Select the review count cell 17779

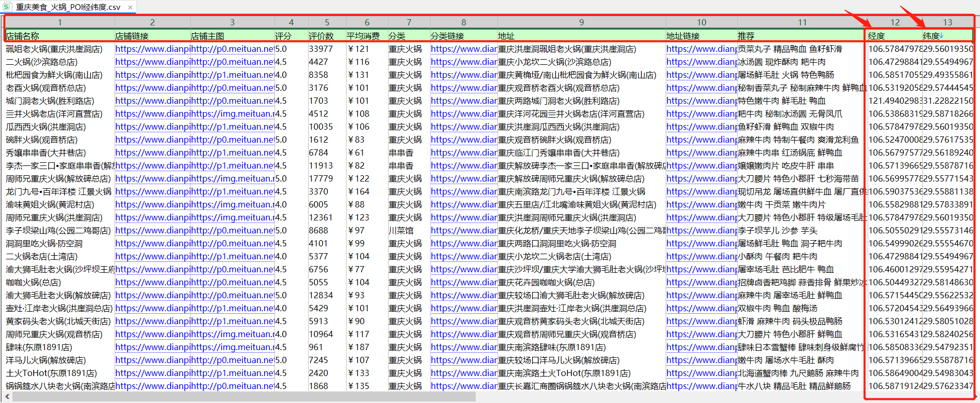tap(327, 178)
